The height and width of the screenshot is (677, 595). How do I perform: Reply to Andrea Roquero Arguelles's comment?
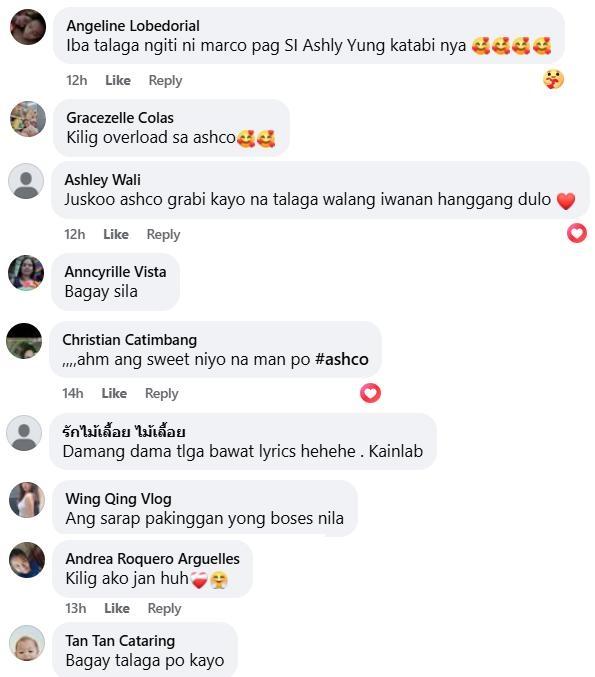pos(165,608)
